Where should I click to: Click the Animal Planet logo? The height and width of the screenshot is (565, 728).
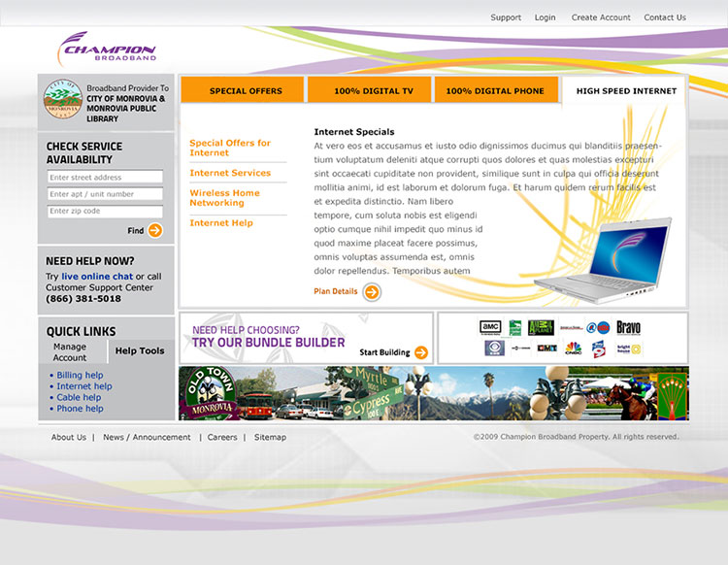pyautogui.click(x=541, y=327)
